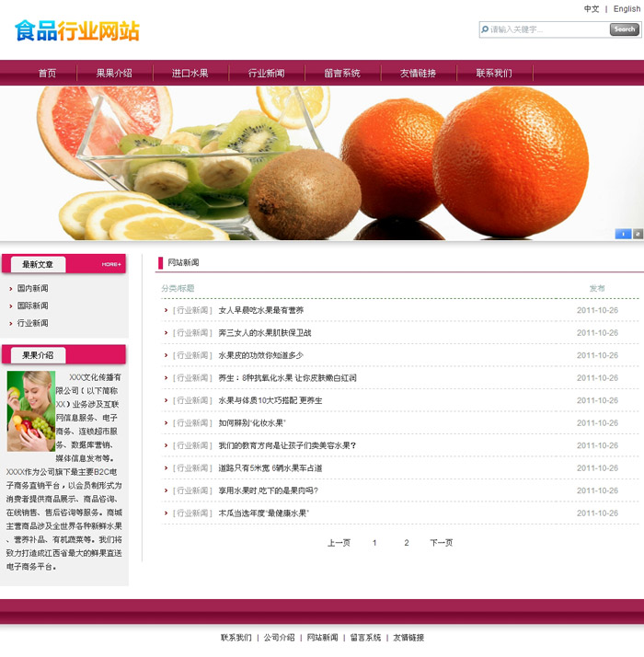Switch language to English

pos(627,9)
